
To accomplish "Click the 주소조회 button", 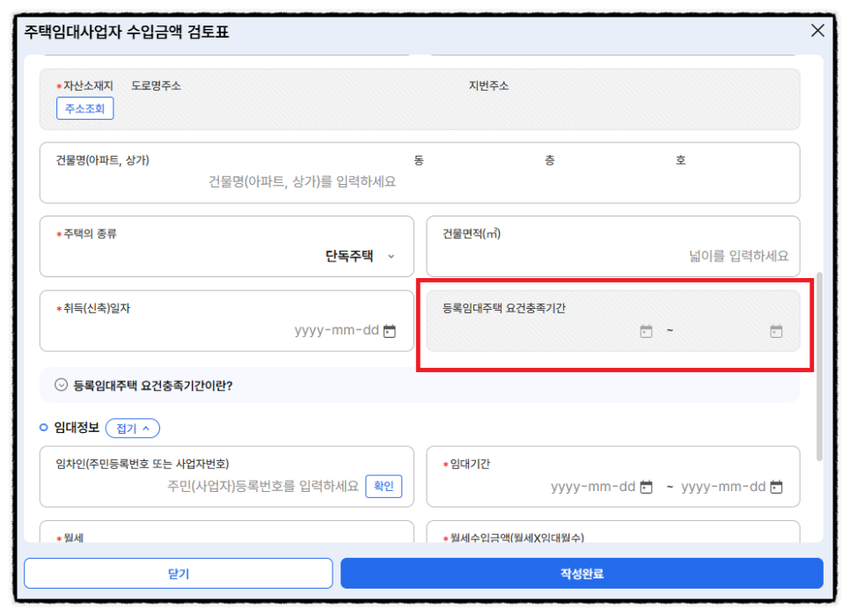I will tap(85, 108).
